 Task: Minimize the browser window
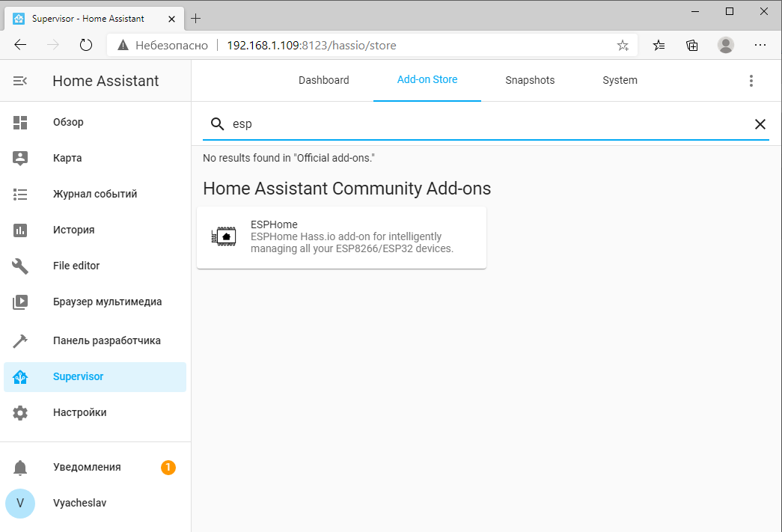(695, 11)
